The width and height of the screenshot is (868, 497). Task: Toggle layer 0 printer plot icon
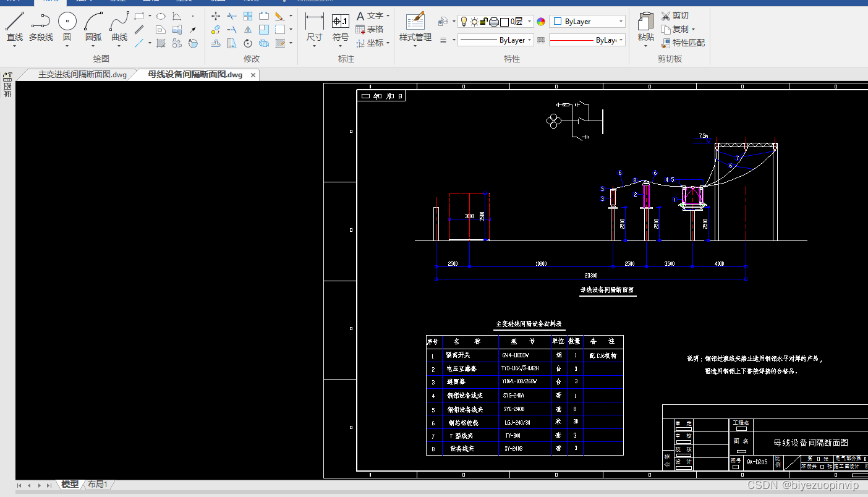pyautogui.click(x=494, y=22)
